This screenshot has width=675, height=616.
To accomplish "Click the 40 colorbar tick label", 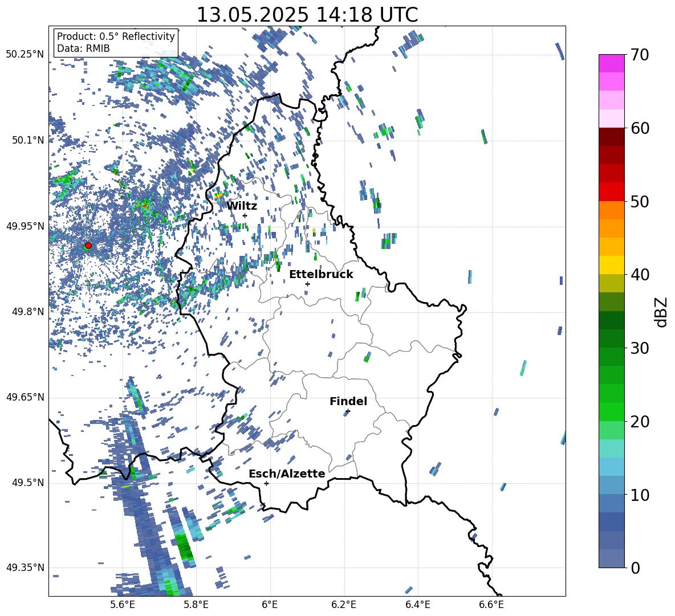I will click(640, 275).
